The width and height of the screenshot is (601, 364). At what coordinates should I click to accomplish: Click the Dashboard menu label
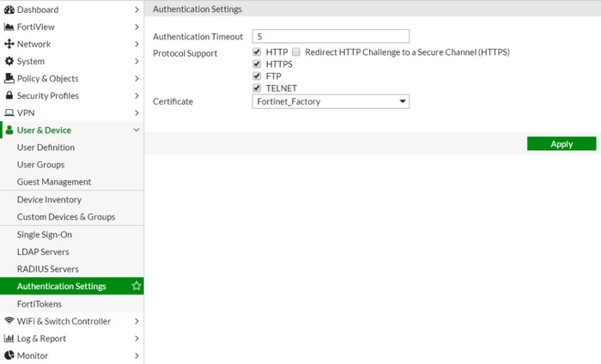(38, 9)
